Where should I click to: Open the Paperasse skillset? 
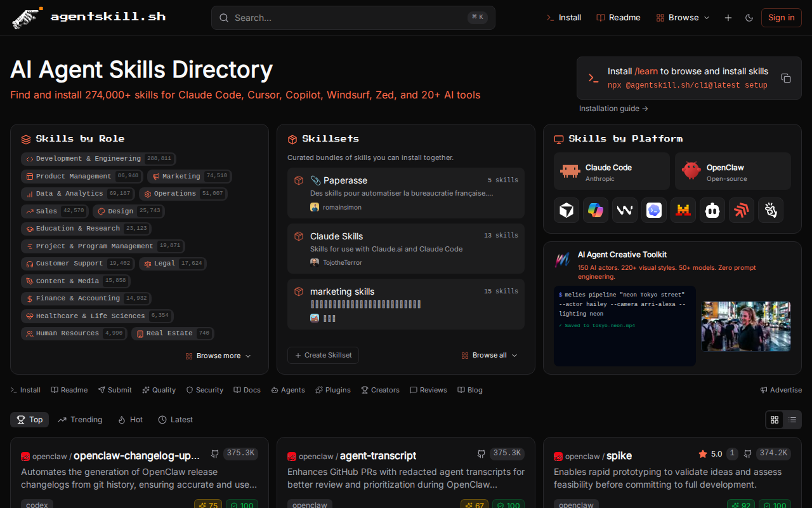(406, 193)
